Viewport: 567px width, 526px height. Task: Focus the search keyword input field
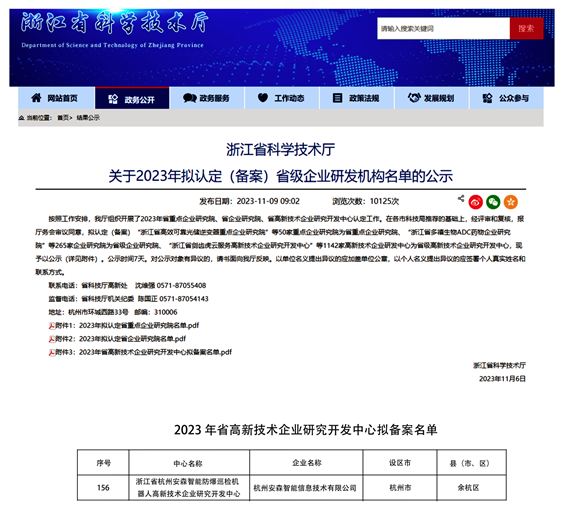(443, 28)
